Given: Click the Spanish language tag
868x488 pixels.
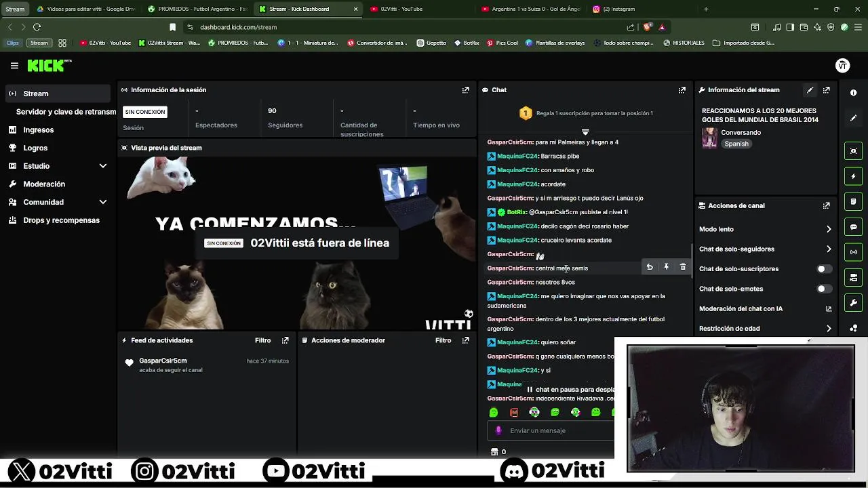Looking at the screenshot, I should coord(736,144).
